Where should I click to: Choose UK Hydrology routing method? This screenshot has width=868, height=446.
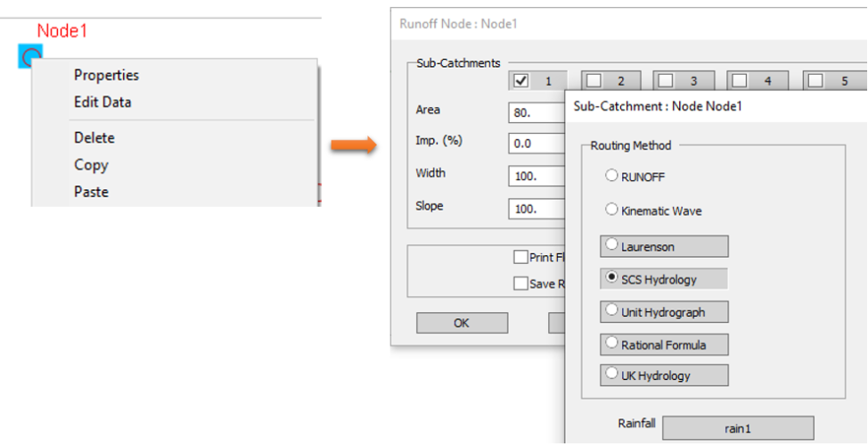(612, 375)
